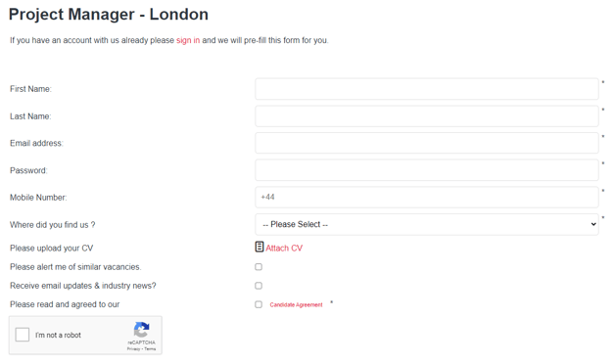Select the Email address text box
The width and height of the screenshot is (615, 364).
tap(427, 143)
